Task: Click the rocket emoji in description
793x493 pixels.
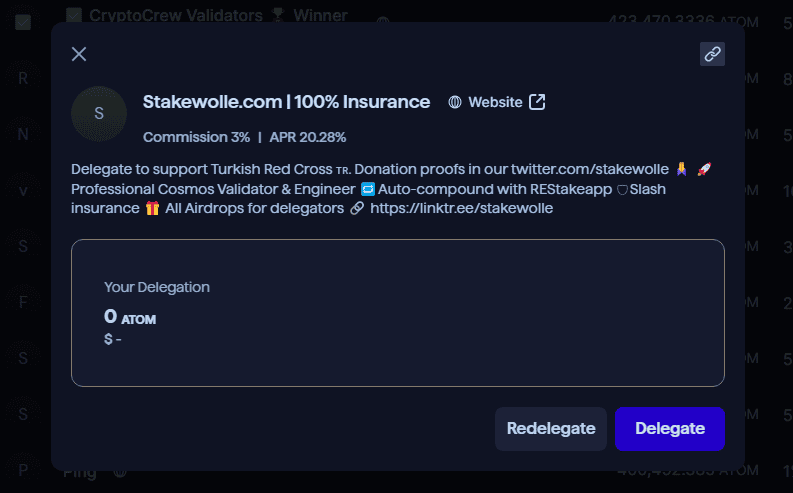Action: point(704,169)
